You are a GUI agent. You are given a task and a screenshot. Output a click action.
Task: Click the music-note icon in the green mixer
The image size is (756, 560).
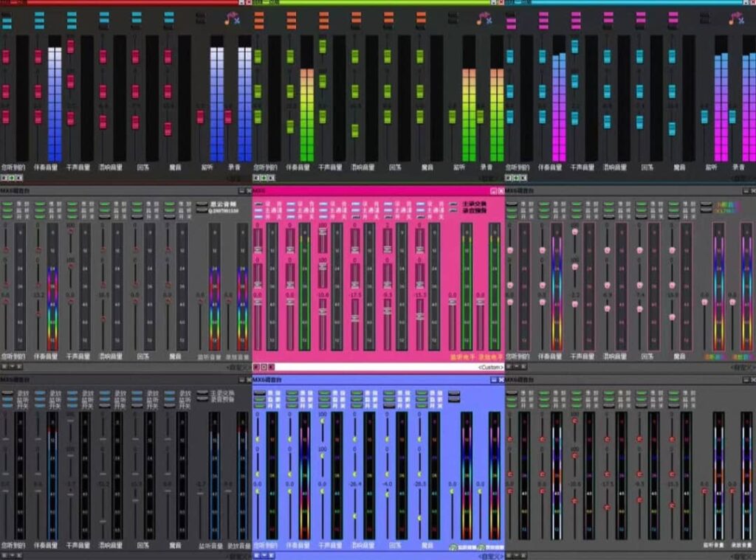point(484,18)
